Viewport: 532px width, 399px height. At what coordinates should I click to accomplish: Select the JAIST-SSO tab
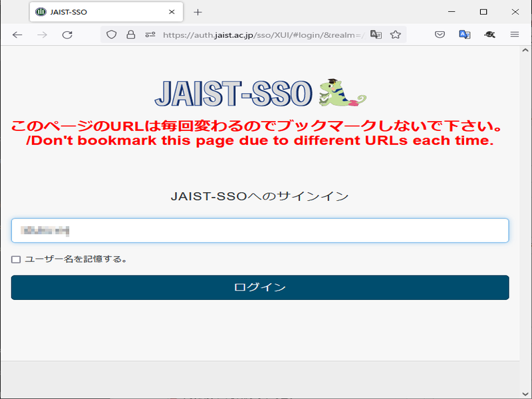point(106,12)
